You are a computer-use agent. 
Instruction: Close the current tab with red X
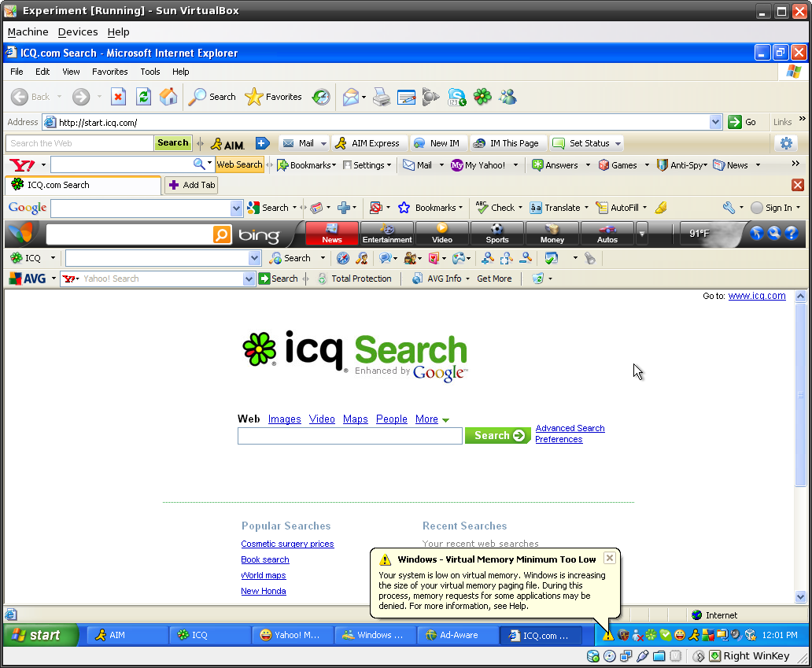(798, 185)
